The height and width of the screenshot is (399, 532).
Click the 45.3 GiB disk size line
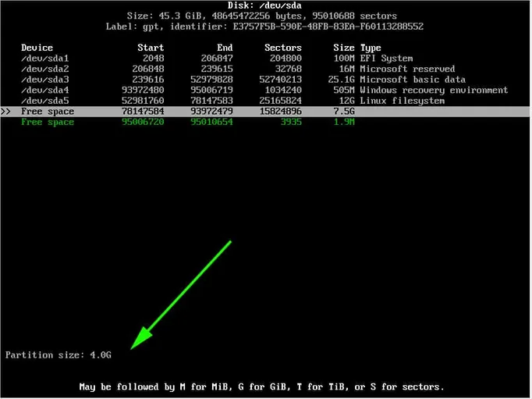[x=265, y=16]
